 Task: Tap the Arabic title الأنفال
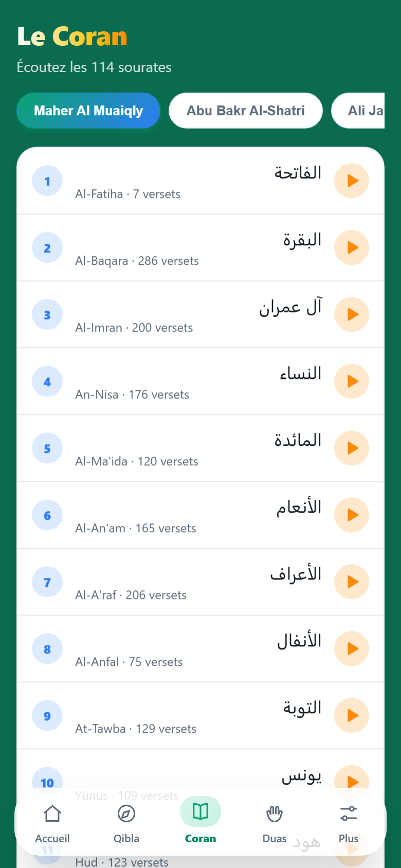click(299, 641)
